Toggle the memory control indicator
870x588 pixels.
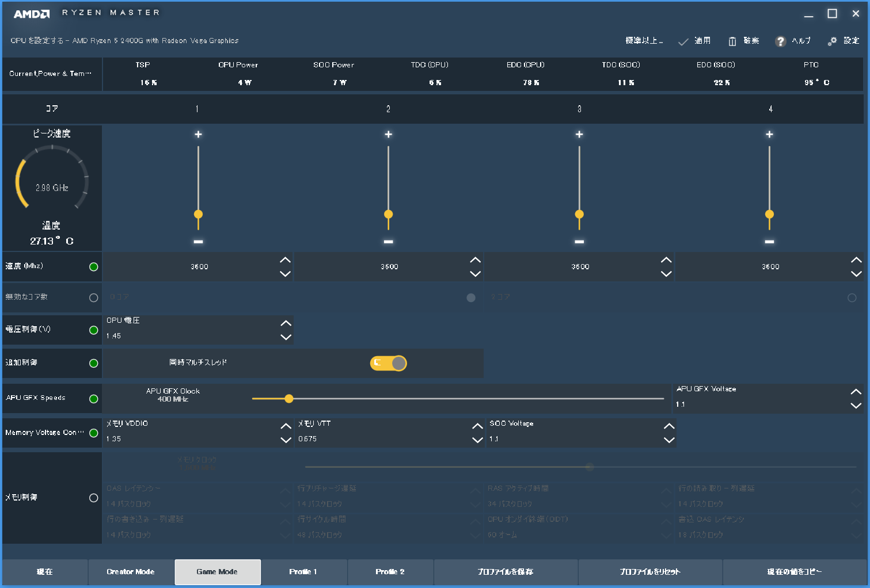94,498
